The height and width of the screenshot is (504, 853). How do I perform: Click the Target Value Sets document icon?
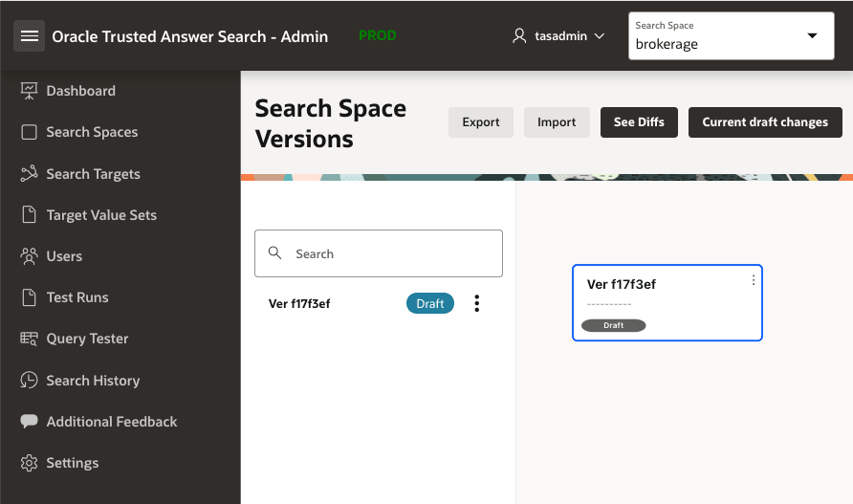(x=29, y=215)
